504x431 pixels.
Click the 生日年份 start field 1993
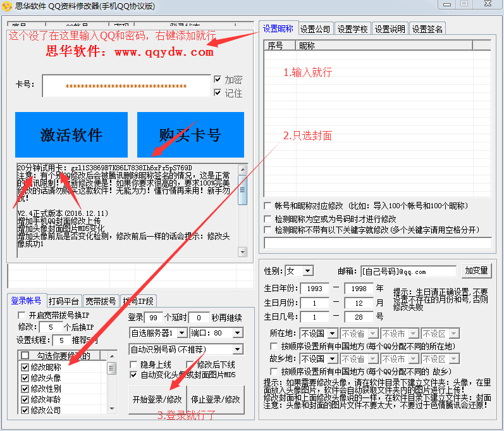tap(315, 289)
